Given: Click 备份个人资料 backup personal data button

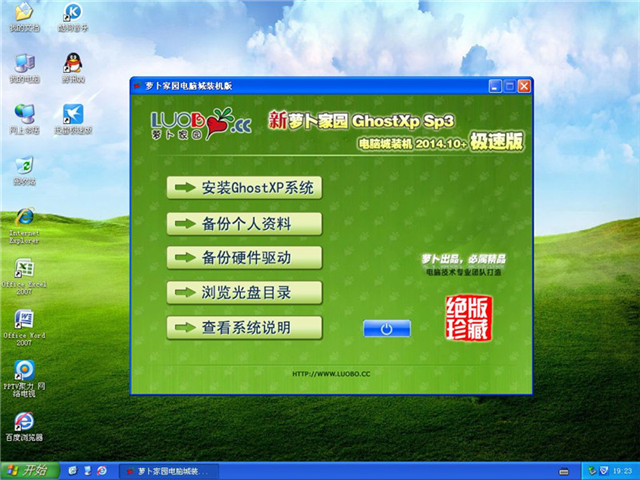Looking at the screenshot, I should click(244, 223).
